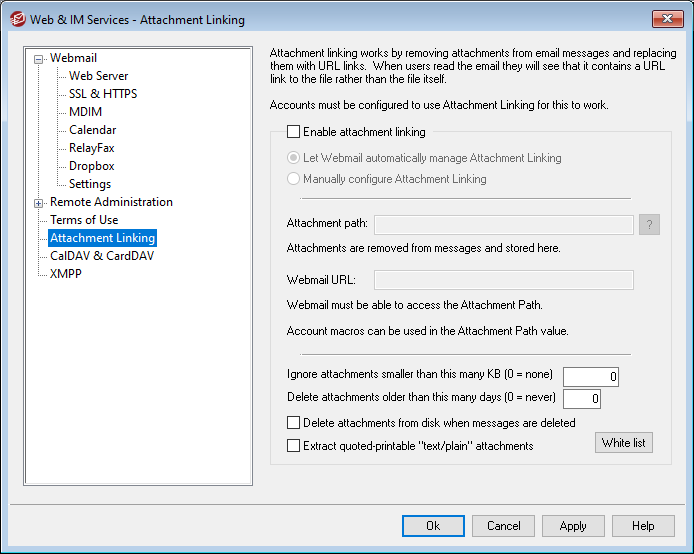694x554 pixels.
Task: Open the SSL & HTTPS page
Action: (103, 94)
